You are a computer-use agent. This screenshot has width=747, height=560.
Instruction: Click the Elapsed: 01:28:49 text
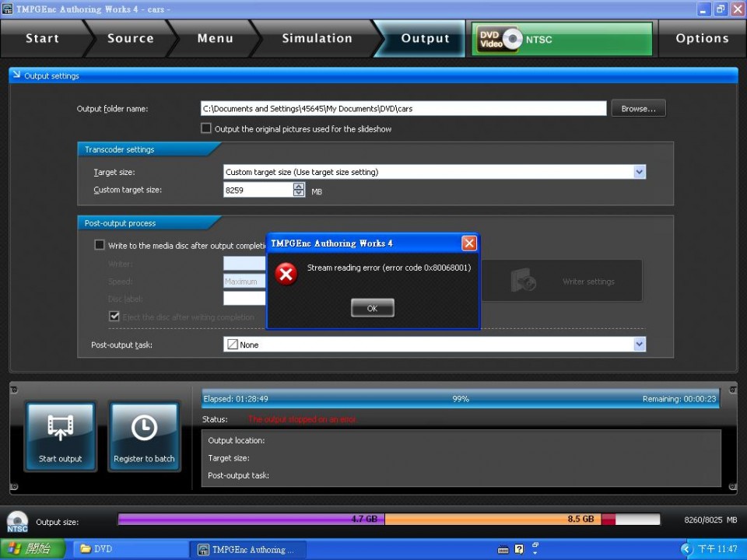(x=235, y=399)
